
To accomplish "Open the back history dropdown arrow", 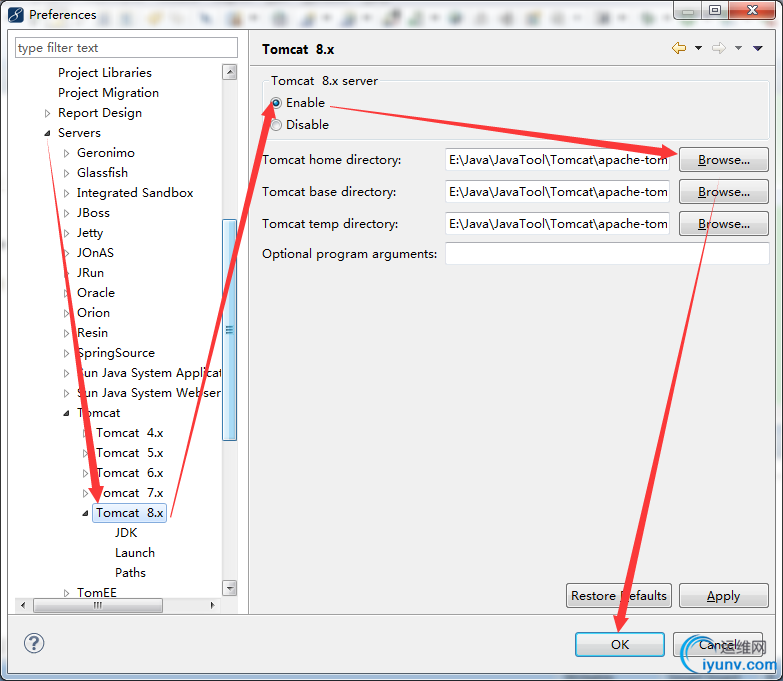I will pyautogui.click(x=698, y=48).
